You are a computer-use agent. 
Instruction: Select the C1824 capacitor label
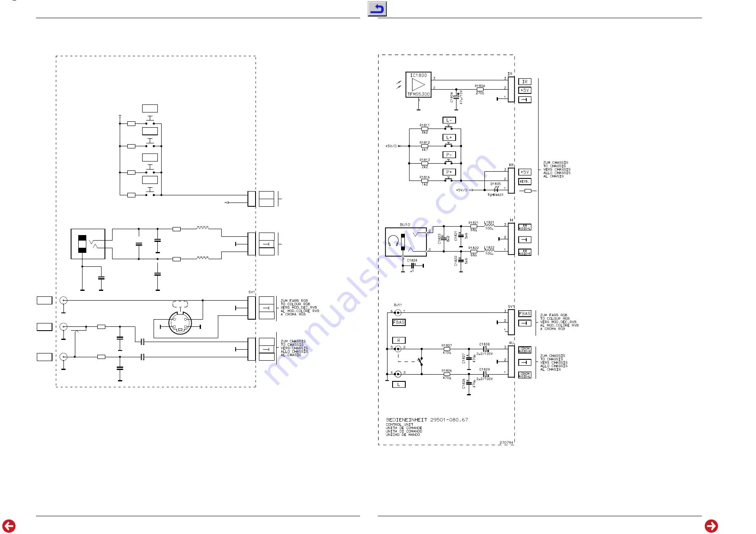pos(412,260)
